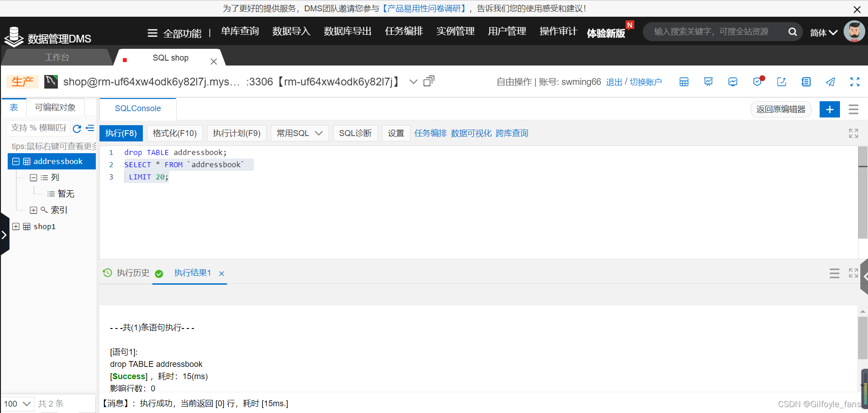Run the query with 执行(F8) button

click(x=121, y=133)
